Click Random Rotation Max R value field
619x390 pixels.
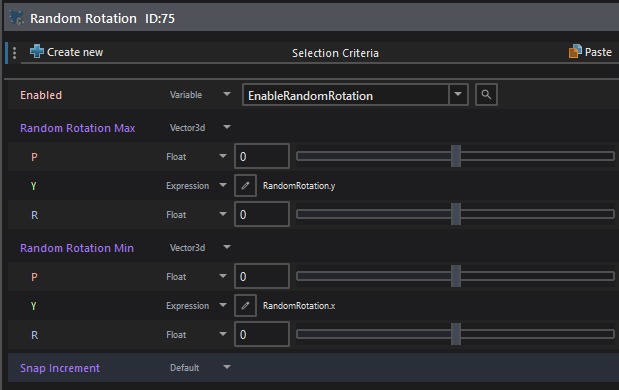262,214
